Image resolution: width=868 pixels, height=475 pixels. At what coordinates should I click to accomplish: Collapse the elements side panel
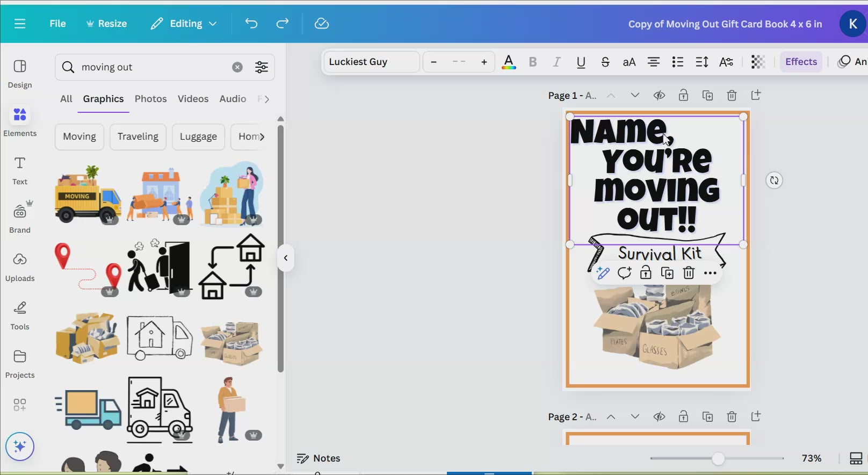click(x=286, y=258)
